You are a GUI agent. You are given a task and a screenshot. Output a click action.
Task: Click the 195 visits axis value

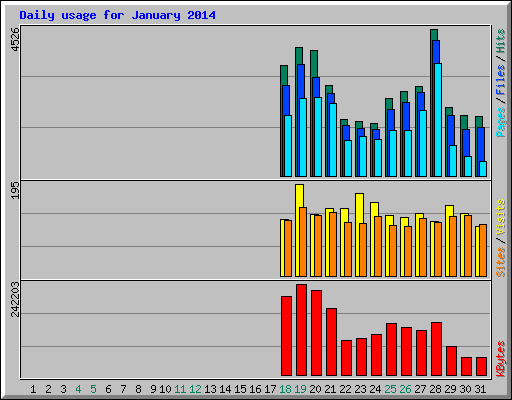pos(15,190)
